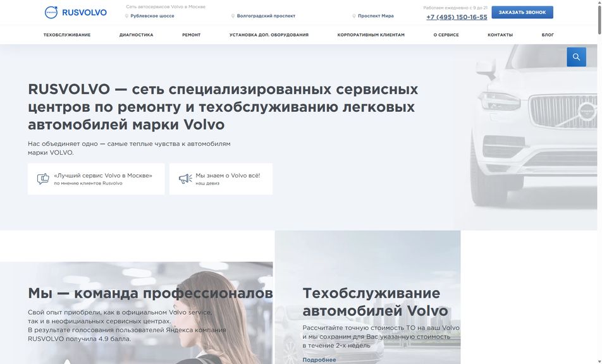Screen dimensions: 602x364
Task: Open the Техобслуживание menu
Action: coord(67,35)
